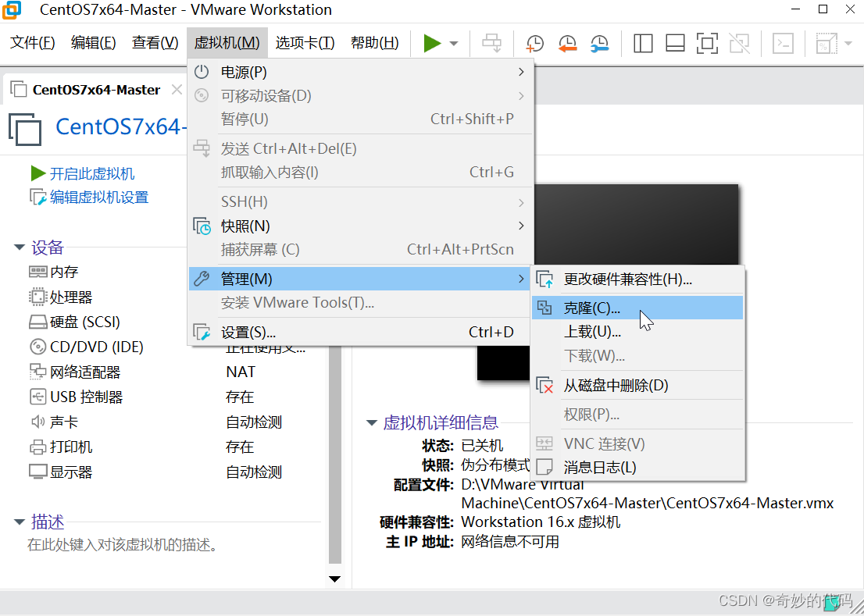Select 上载(U)... upload option
Viewport: 864px width, 616px height.
(637, 332)
